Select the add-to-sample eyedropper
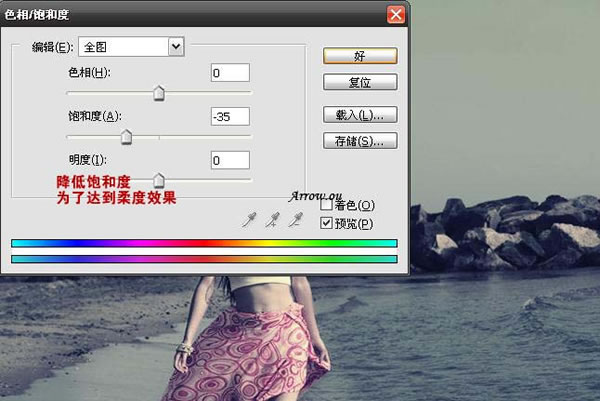The height and width of the screenshot is (401, 600). [272, 220]
